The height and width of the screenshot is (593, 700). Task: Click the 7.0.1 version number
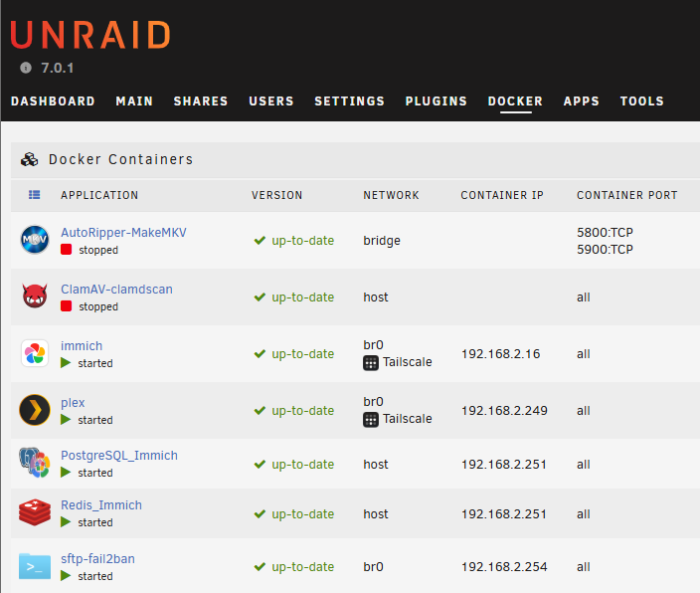(x=57, y=68)
